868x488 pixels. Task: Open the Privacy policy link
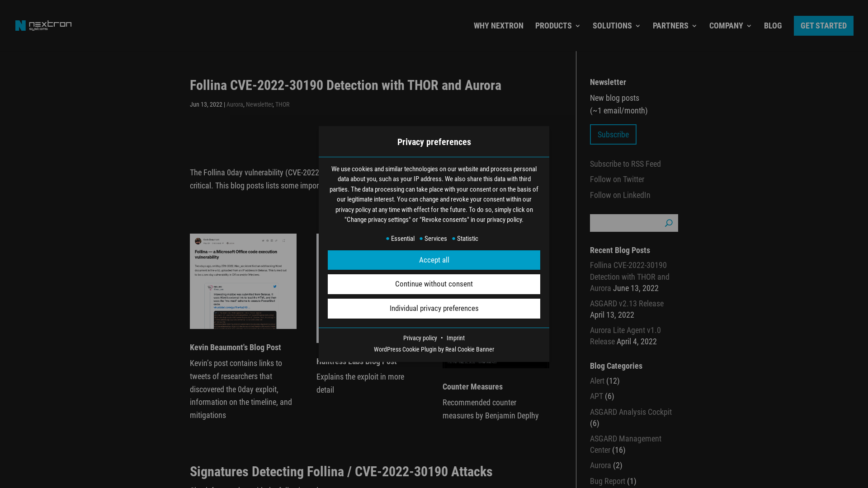(420, 338)
